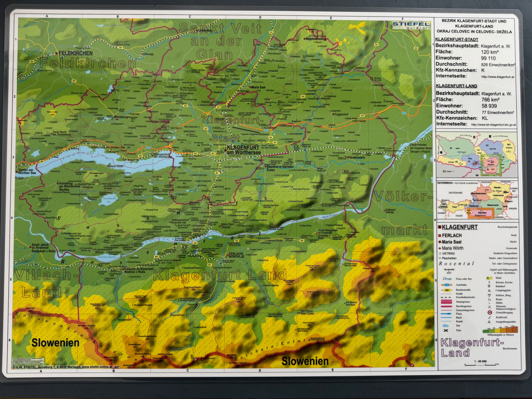Click the Campingplatz tent icon in legend

pos(489,290)
